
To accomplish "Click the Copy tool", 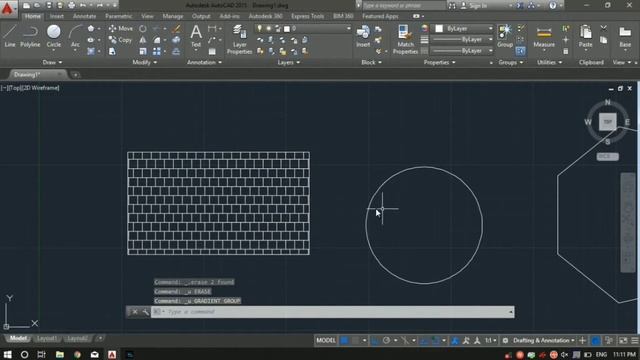I will pos(120,40).
